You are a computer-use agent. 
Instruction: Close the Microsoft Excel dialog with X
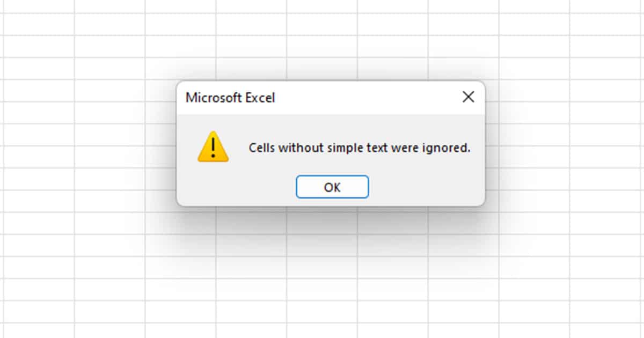click(468, 97)
